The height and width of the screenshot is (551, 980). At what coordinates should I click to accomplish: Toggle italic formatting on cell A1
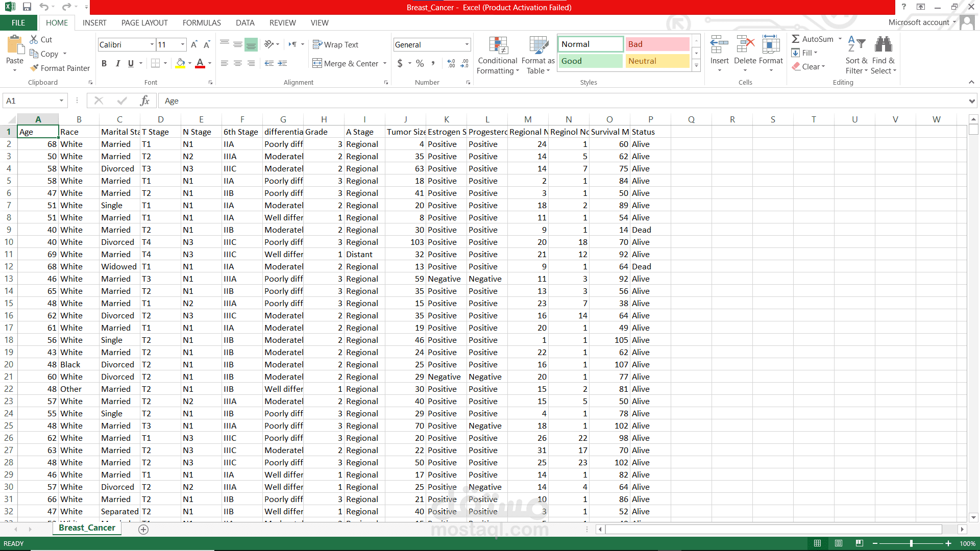[x=118, y=63]
